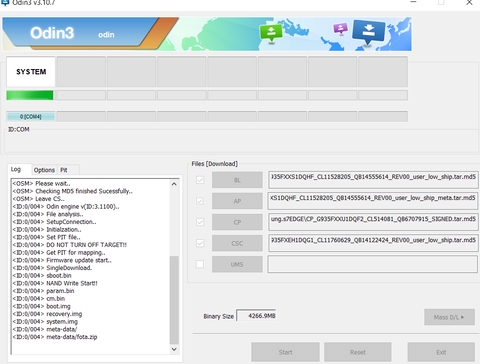Click the CP firmware path field
This screenshot has width=480, height=364.
click(x=373, y=222)
